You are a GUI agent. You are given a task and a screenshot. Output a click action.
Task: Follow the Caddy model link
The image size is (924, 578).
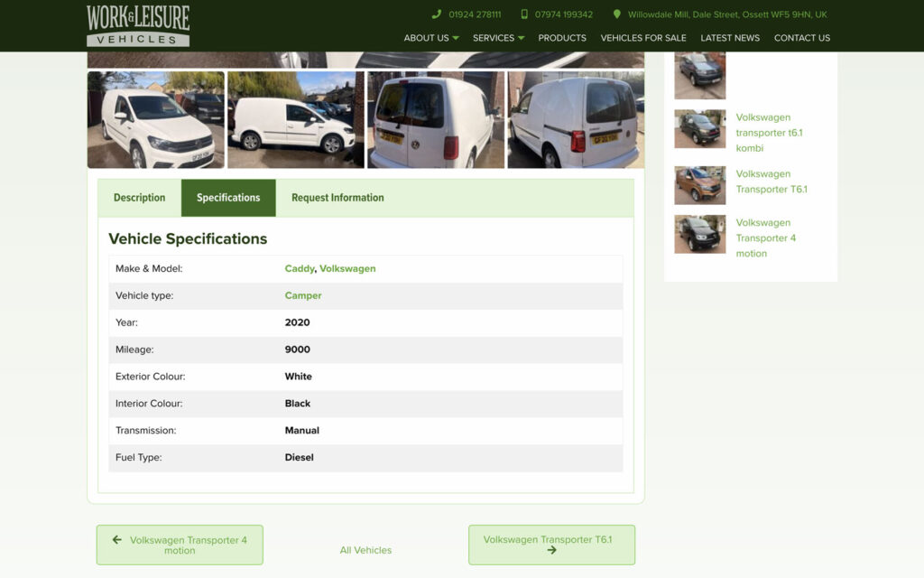point(300,268)
